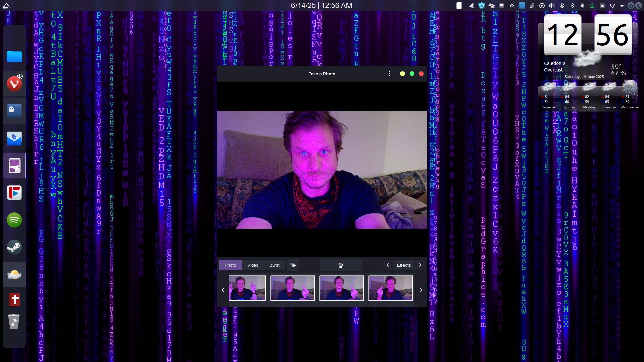644x362 pixels.
Task: Go to previous effects page arrow
Action: click(x=389, y=265)
